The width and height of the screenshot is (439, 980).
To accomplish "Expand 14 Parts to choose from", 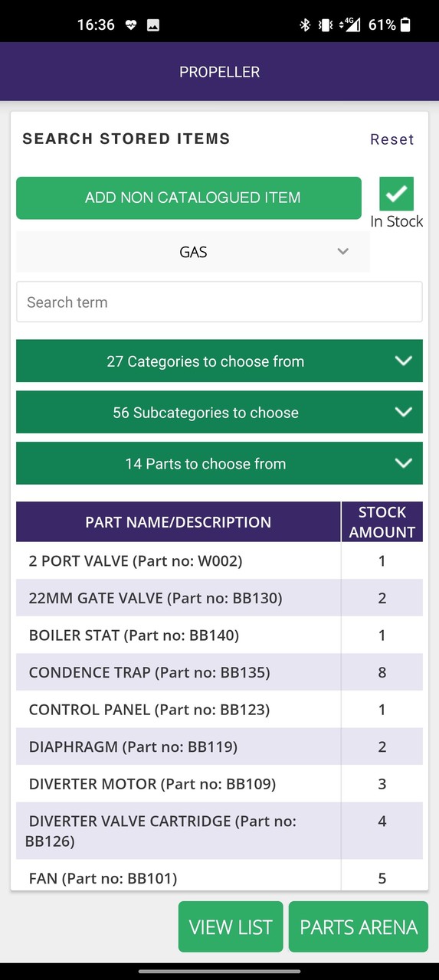I will coord(219,464).
